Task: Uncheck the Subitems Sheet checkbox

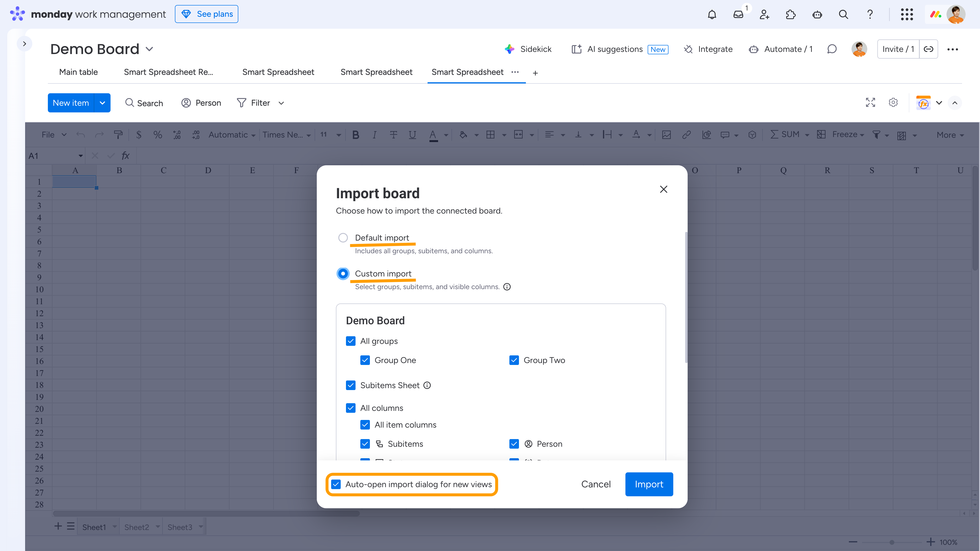Action: (350, 385)
